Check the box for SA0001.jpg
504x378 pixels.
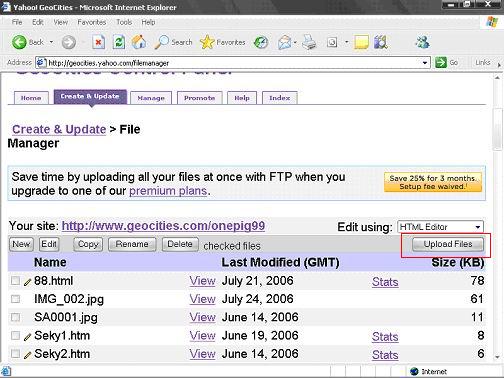pyautogui.click(x=15, y=317)
